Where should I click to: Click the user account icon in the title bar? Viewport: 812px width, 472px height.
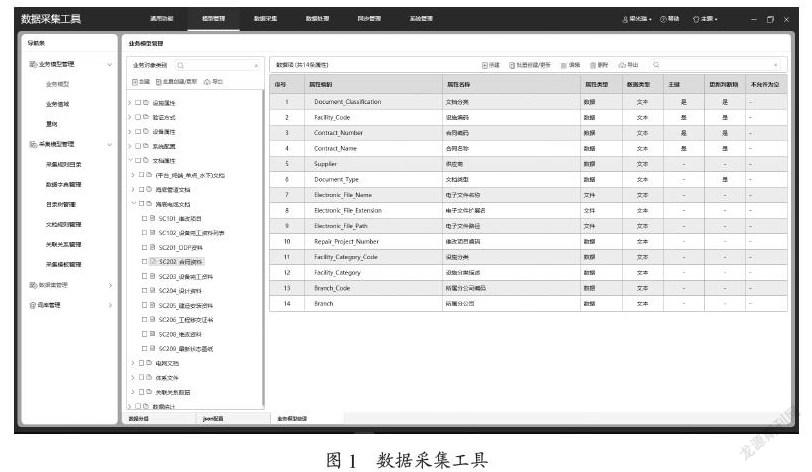coord(625,19)
